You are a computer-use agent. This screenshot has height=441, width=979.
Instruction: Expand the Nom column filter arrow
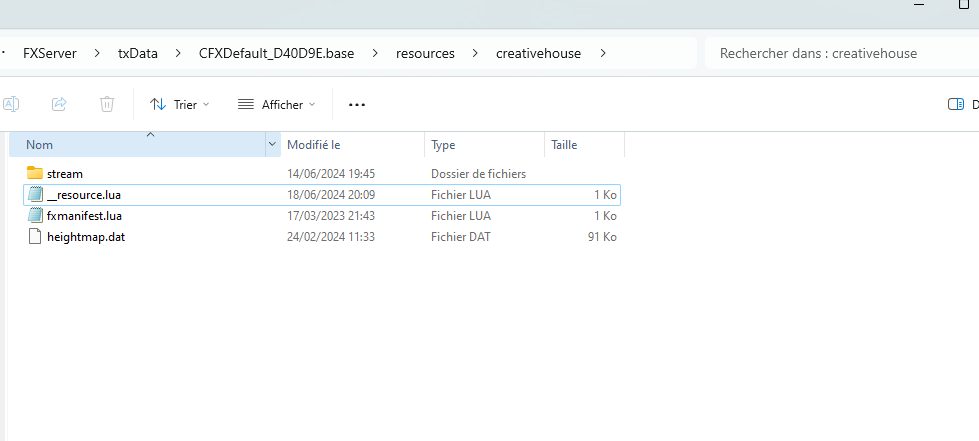(x=272, y=144)
